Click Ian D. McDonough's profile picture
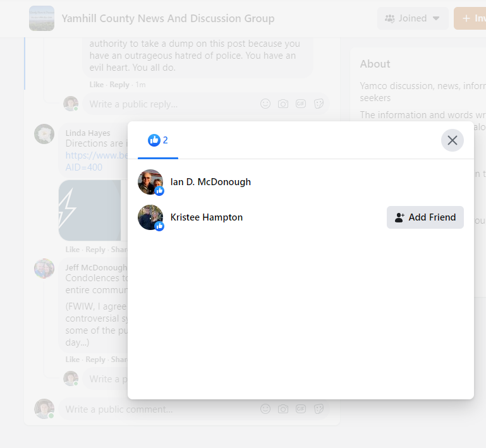The height and width of the screenshot is (448, 486). click(x=150, y=182)
